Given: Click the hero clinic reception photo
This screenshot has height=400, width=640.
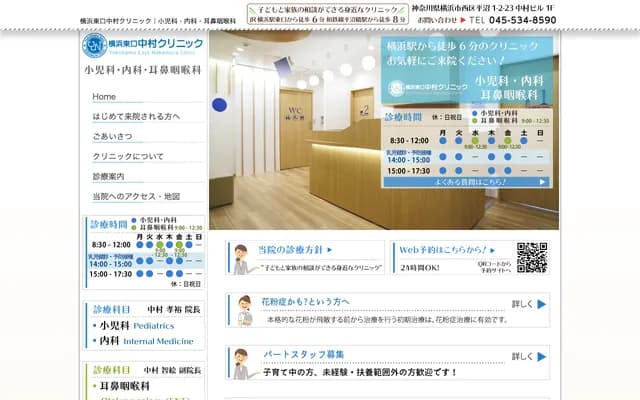Looking at the screenshot, I should (x=294, y=163).
